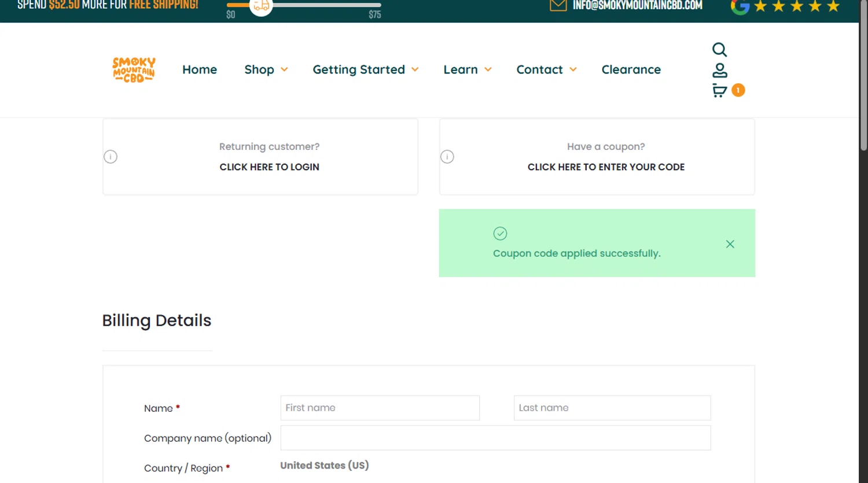Dismiss the coupon applied success message
The height and width of the screenshot is (483, 868).
pyautogui.click(x=730, y=244)
